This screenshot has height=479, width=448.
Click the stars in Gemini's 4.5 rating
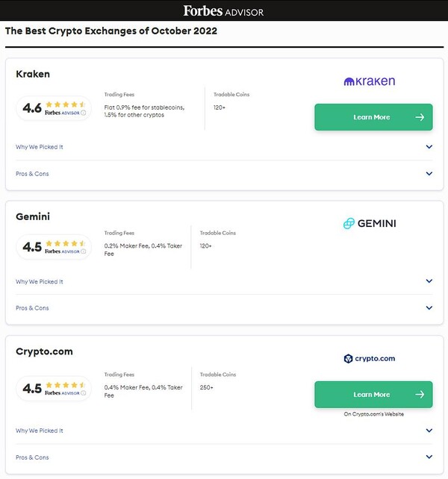(x=66, y=243)
